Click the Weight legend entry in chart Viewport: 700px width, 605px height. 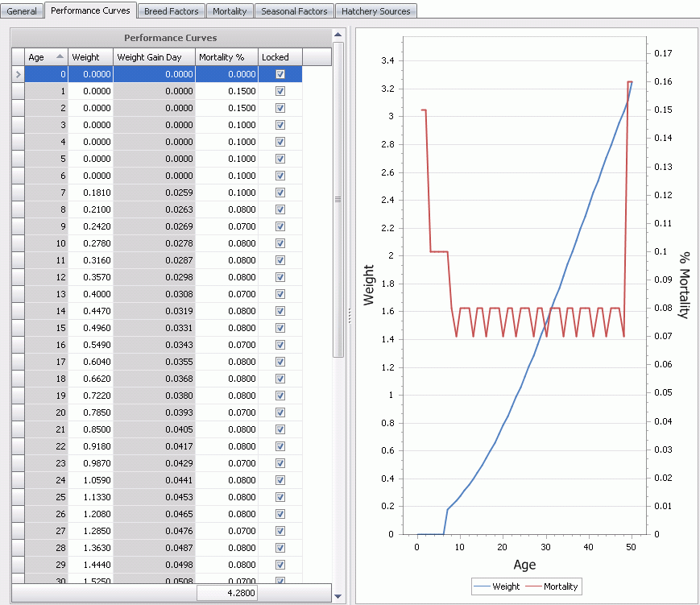click(x=496, y=586)
